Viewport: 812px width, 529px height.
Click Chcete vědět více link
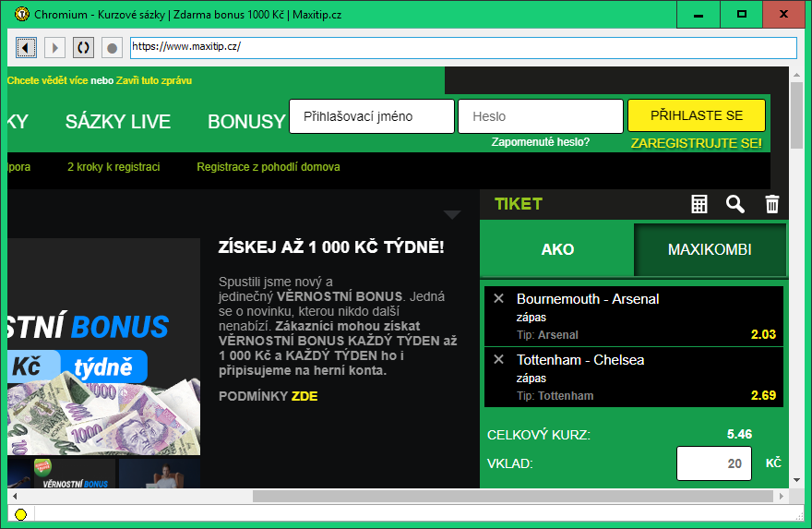[x=48, y=80]
